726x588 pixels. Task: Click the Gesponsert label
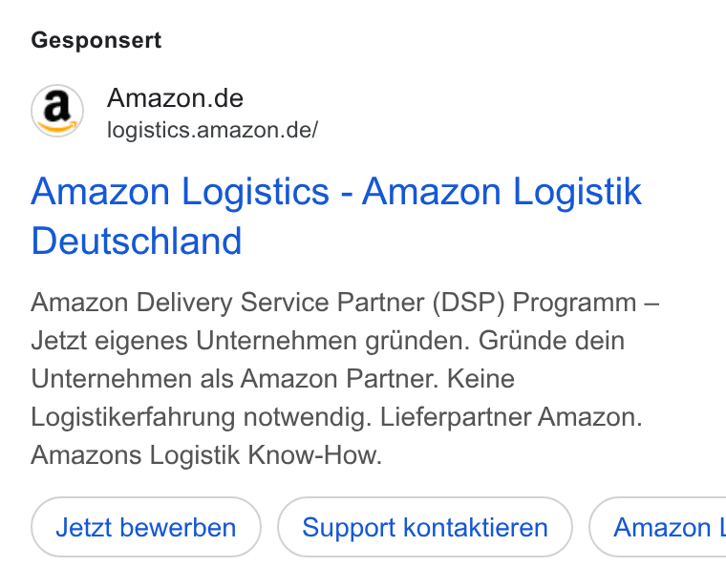pos(96,40)
